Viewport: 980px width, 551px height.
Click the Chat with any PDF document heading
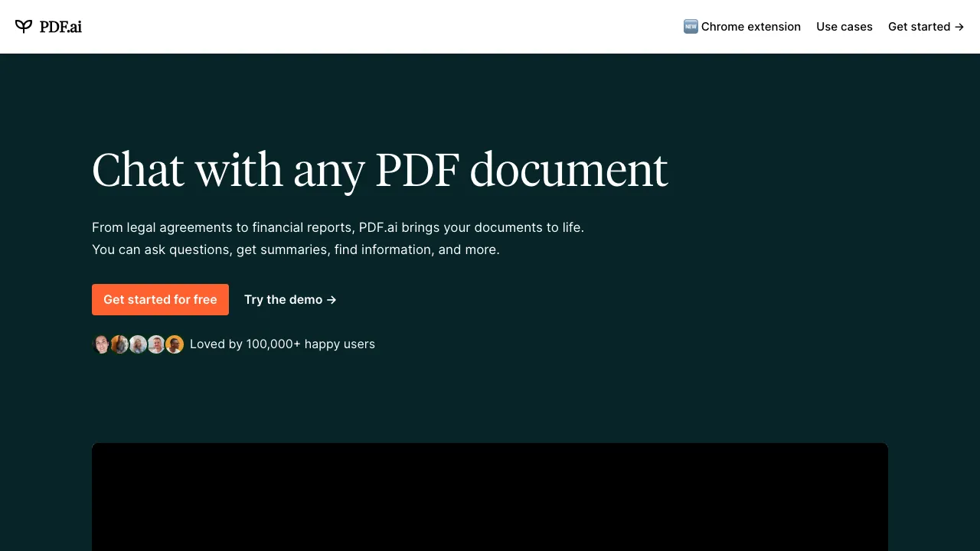click(x=380, y=170)
